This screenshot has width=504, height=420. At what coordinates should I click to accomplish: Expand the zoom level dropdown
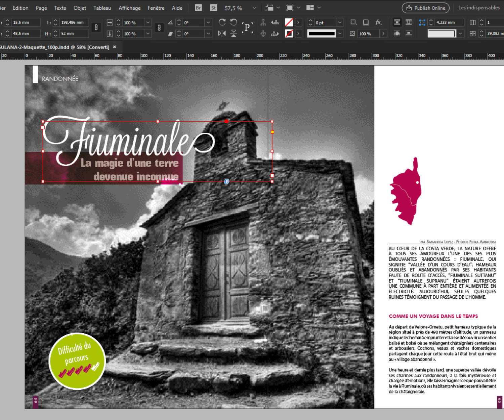(254, 8)
